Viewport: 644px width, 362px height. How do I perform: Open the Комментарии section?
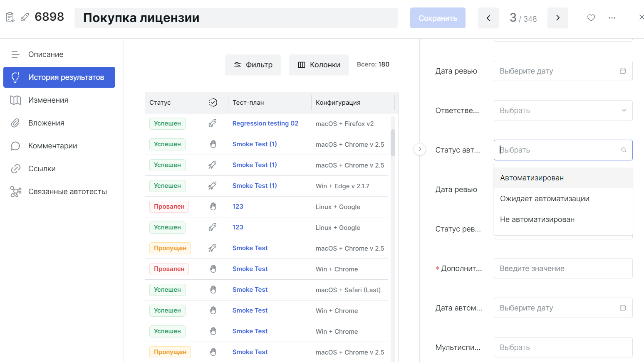pyautogui.click(x=52, y=145)
